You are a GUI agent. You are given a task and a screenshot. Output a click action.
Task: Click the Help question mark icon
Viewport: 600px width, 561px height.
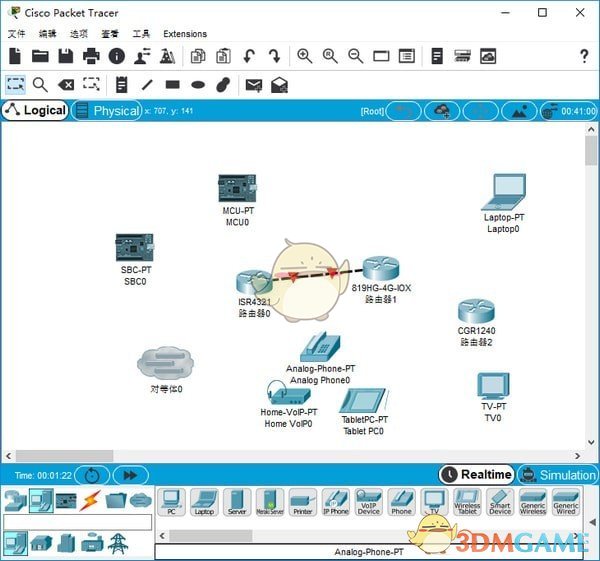coord(584,56)
